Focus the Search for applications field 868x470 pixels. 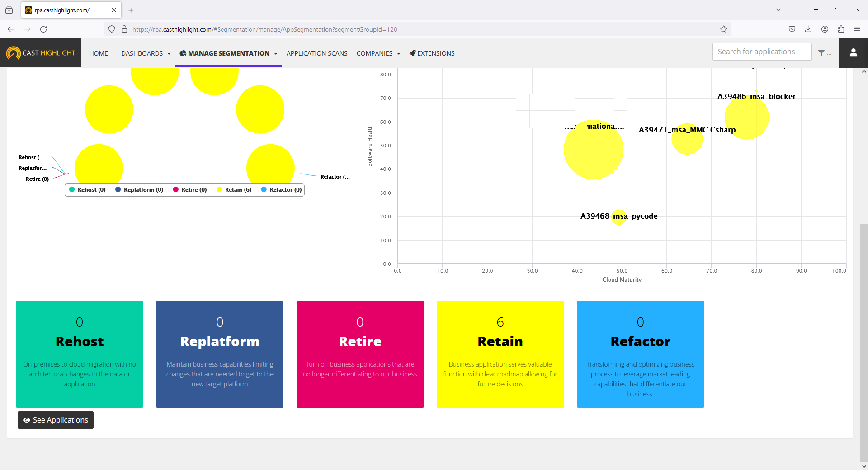point(762,52)
